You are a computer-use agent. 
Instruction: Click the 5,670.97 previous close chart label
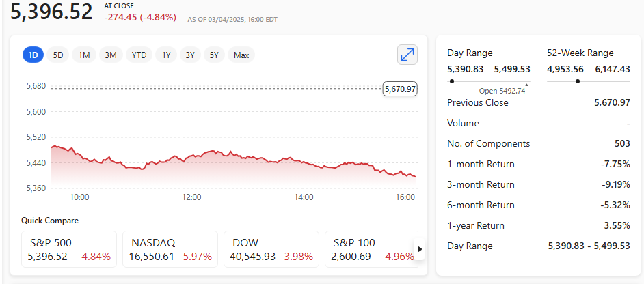[401, 89]
